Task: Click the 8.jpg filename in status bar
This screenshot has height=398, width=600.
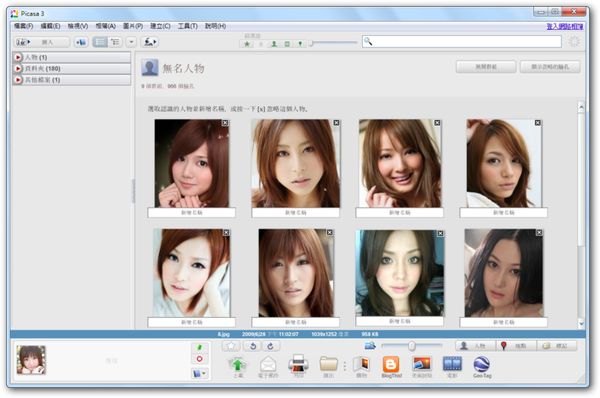Action: coord(223,334)
